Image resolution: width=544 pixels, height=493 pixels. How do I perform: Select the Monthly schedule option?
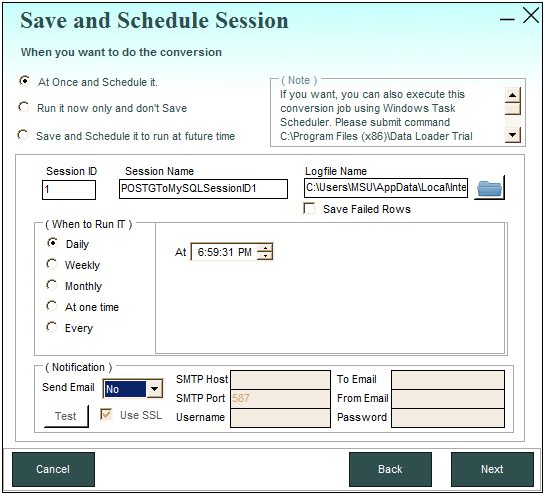(52, 285)
